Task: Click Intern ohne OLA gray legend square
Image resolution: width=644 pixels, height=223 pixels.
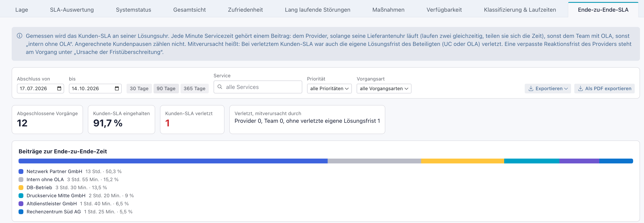Action: (x=21, y=179)
